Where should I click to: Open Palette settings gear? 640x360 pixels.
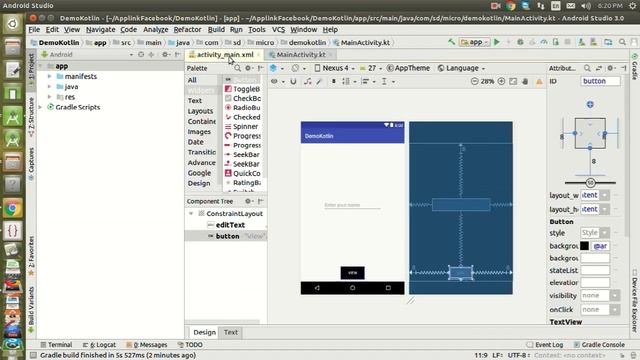[x=248, y=68]
